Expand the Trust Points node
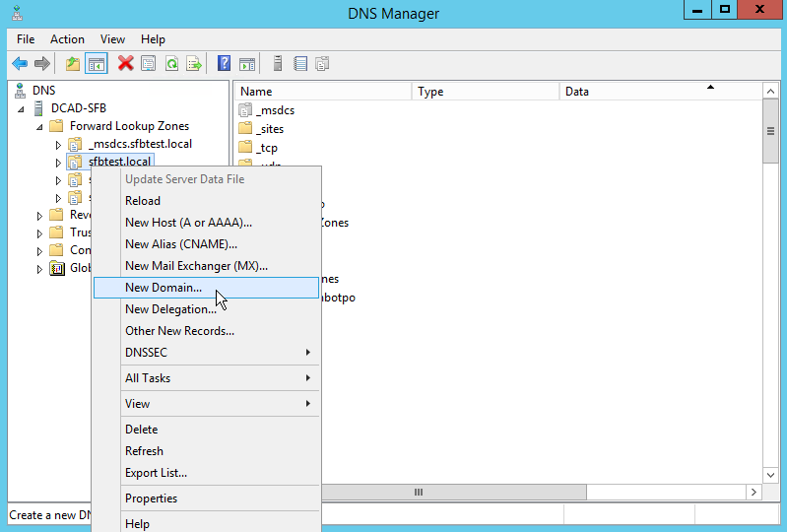The height and width of the screenshot is (532, 787). point(39,233)
